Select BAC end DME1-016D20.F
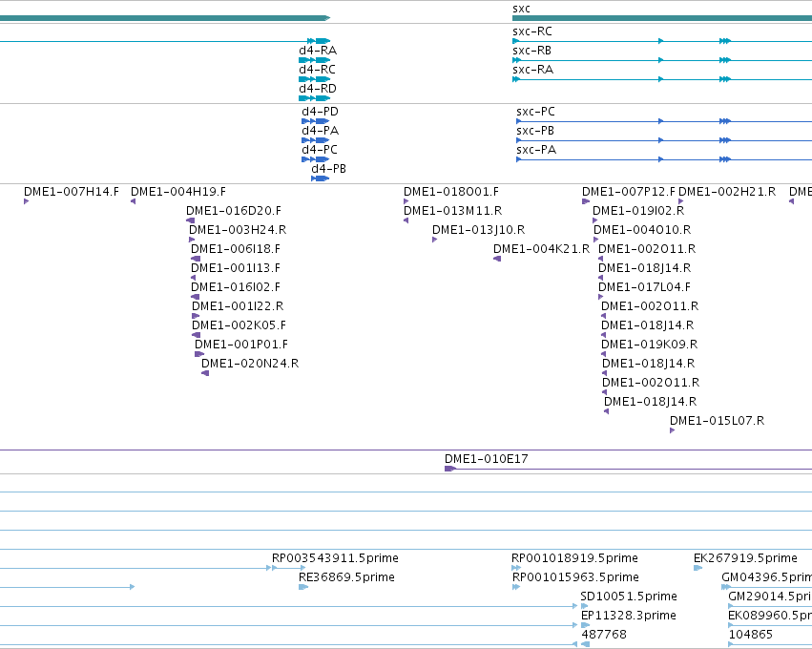This screenshot has height=649, width=812. [234, 211]
